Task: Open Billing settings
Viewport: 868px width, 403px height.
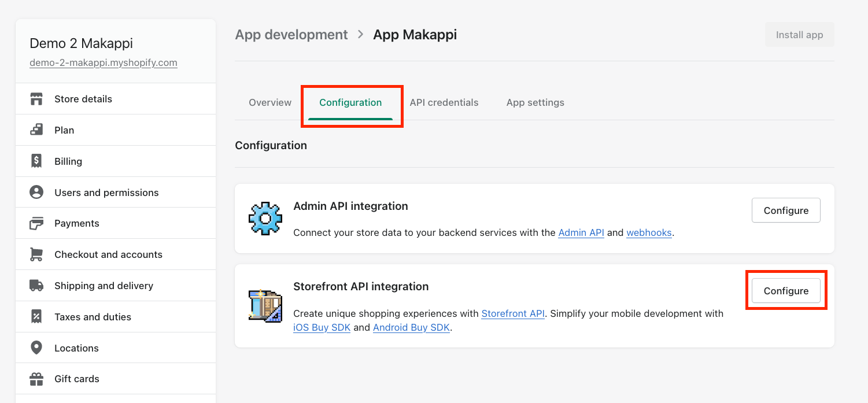Action: click(116, 161)
